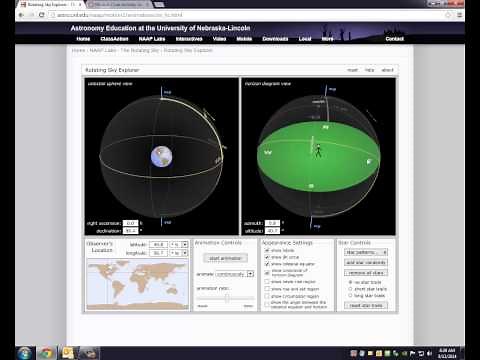Image resolution: width=480 pixels, height=360 pixels.
Task: Click the clock in the system tray
Action: [447, 353]
